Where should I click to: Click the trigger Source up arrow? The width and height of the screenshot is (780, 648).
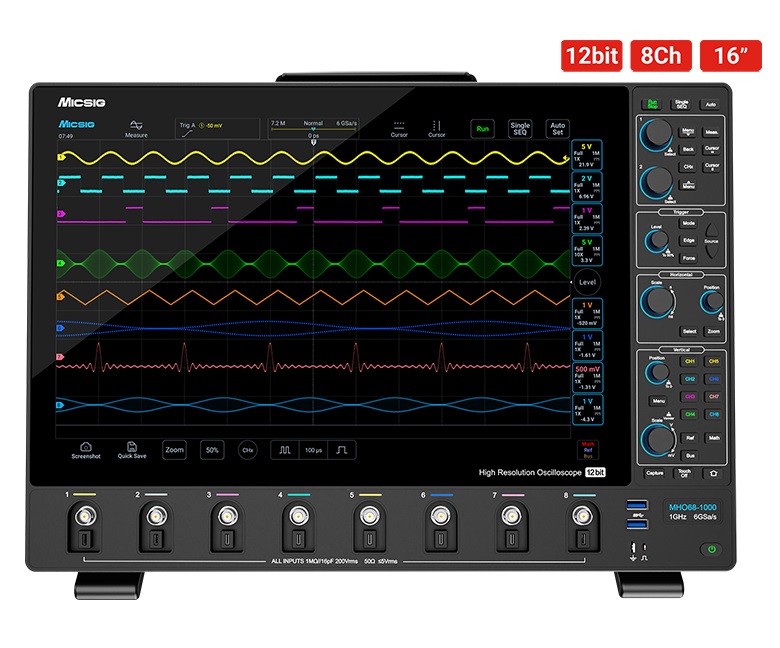(x=711, y=230)
